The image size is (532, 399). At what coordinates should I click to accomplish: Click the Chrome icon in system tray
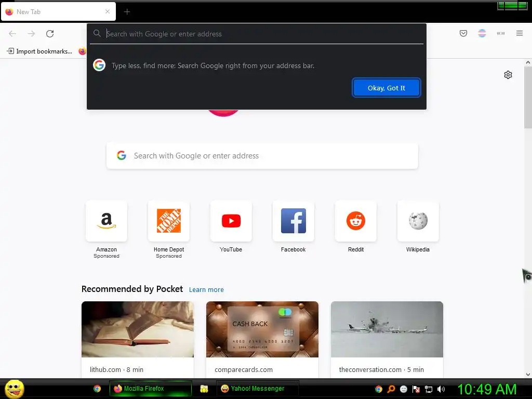379,389
